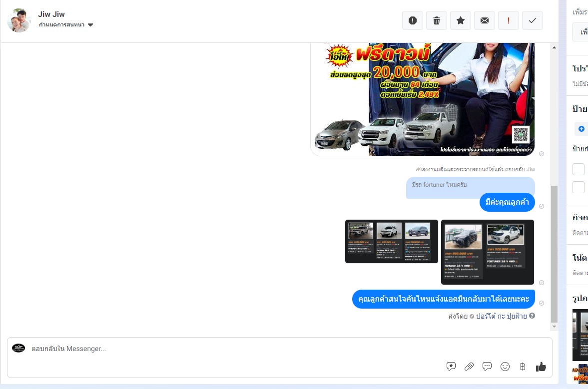Click delivered check beside Fortuner listing images
The width and height of the screenshot is (588, 389).
coord(542,283)
